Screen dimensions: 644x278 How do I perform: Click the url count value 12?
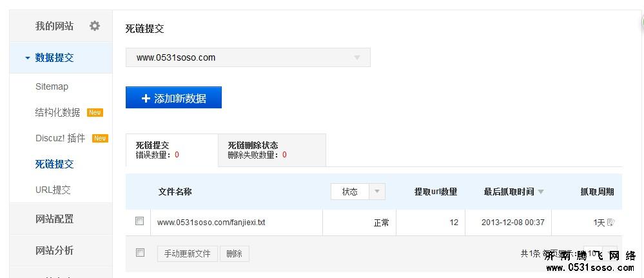click(454, 223)
